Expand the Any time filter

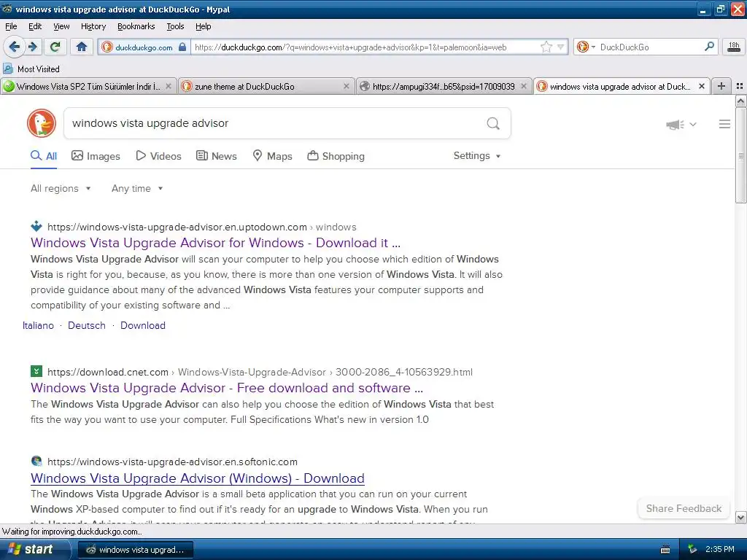click(137, 189)
